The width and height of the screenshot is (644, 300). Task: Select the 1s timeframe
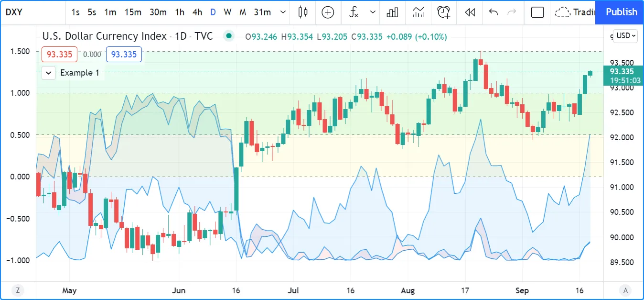click(75, 12)
